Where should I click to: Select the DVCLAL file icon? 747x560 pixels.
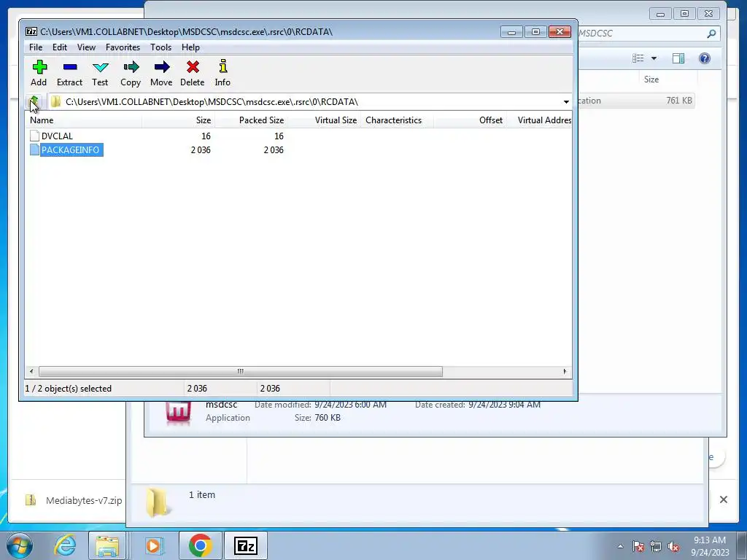34,136
